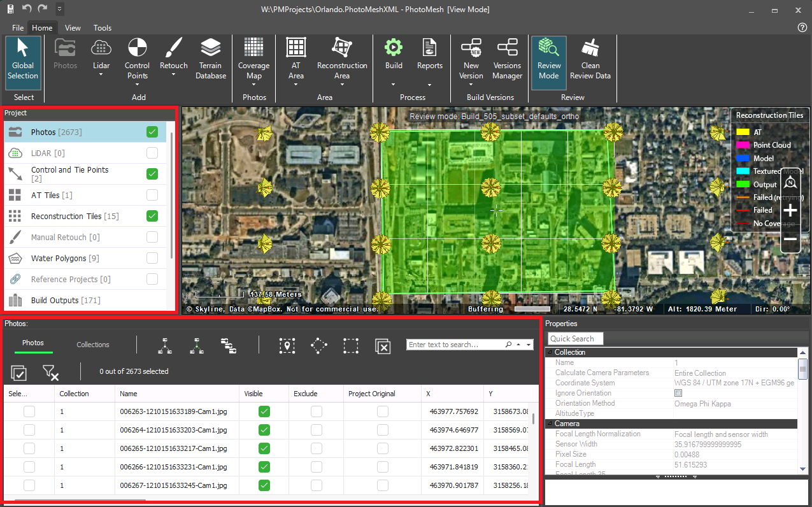Click the magenta Point Cloud legend swatch
The width and height of the screenshot is (812, 507).
click(743, 145)
